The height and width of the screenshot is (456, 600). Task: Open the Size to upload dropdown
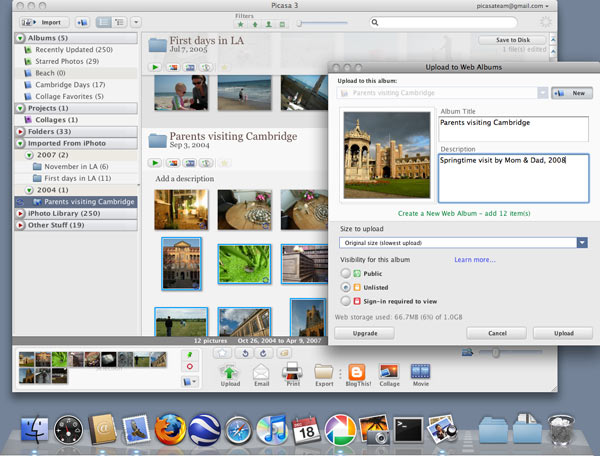(581, 242)
